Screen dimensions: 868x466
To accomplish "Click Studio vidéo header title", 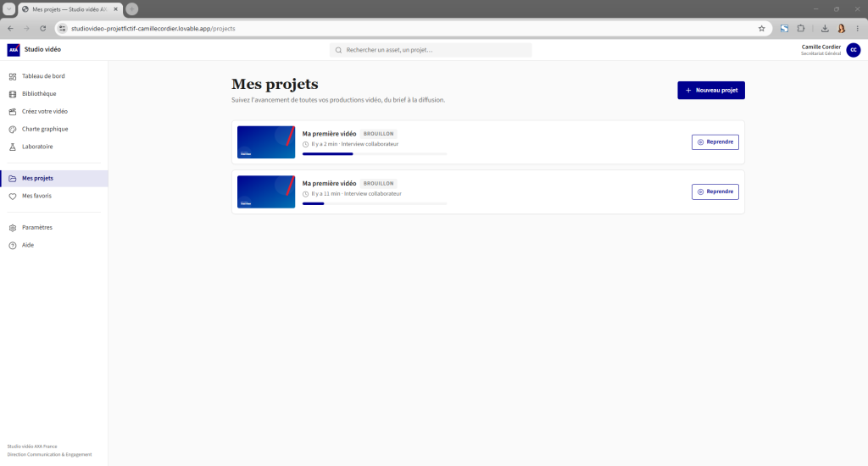I will tap(42, 50).
